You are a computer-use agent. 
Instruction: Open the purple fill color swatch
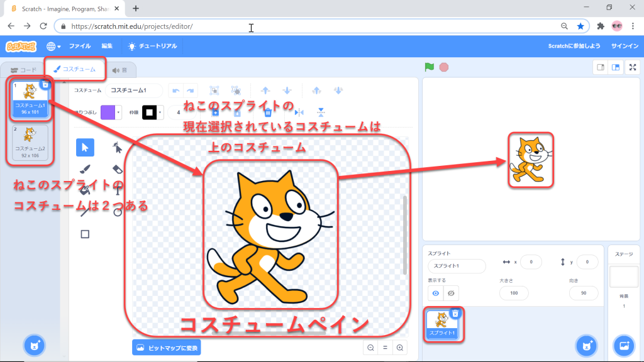click(x=111, y=112)
